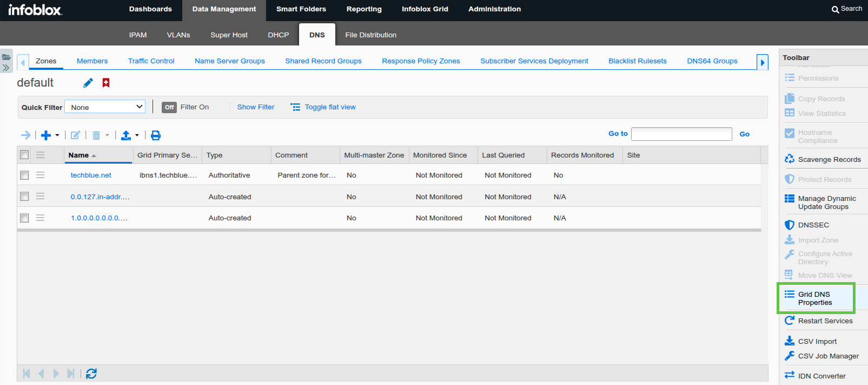Open the Administration menu

(495, 9)
